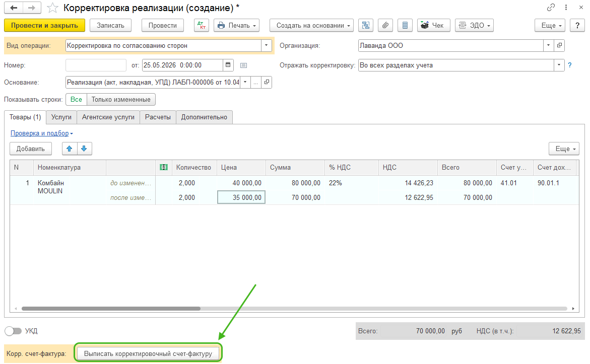
Task: Move row up with blue up arrow
Action: click(70, 149)
